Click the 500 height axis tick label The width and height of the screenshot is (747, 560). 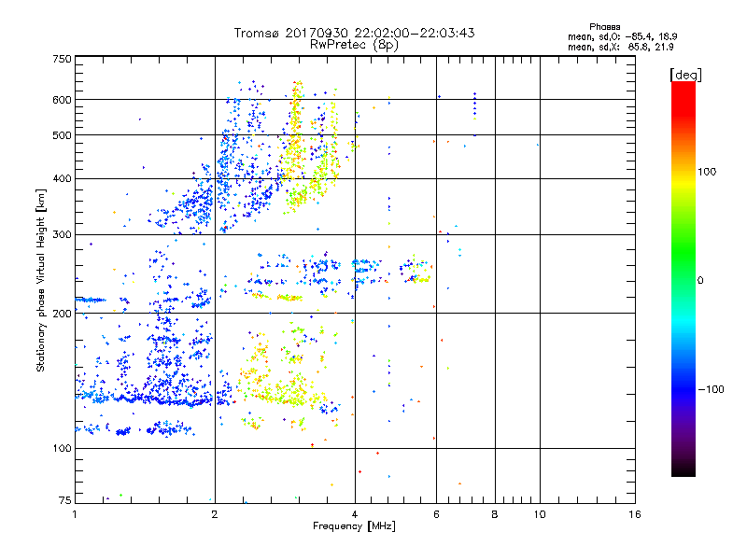coord(62,135)
